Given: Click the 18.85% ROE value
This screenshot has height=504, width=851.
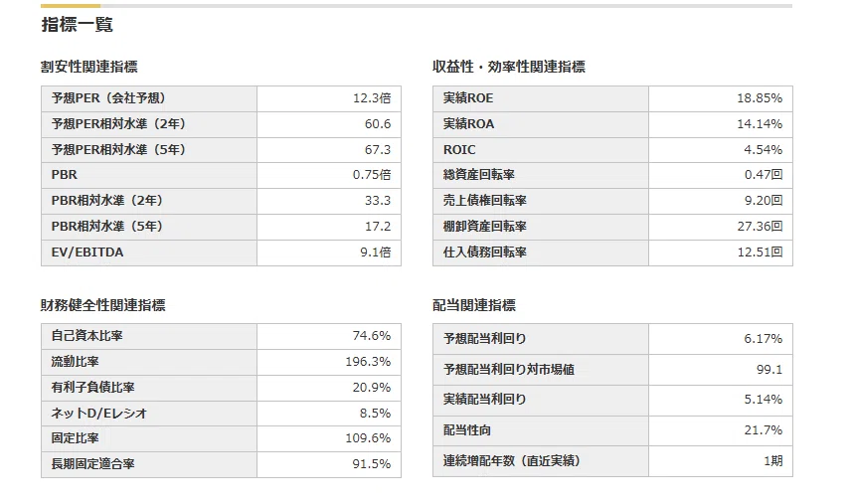Looking at the screenshot, I should [x=760, y=98].
